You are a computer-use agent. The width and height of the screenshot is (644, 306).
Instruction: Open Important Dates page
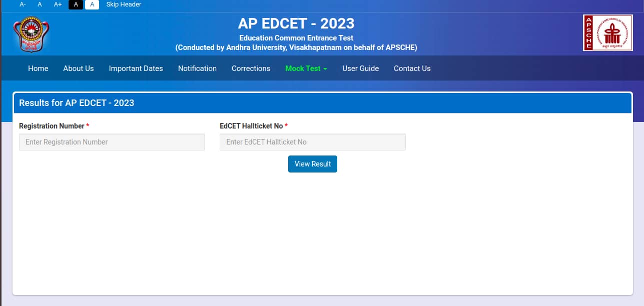(136, 68)
